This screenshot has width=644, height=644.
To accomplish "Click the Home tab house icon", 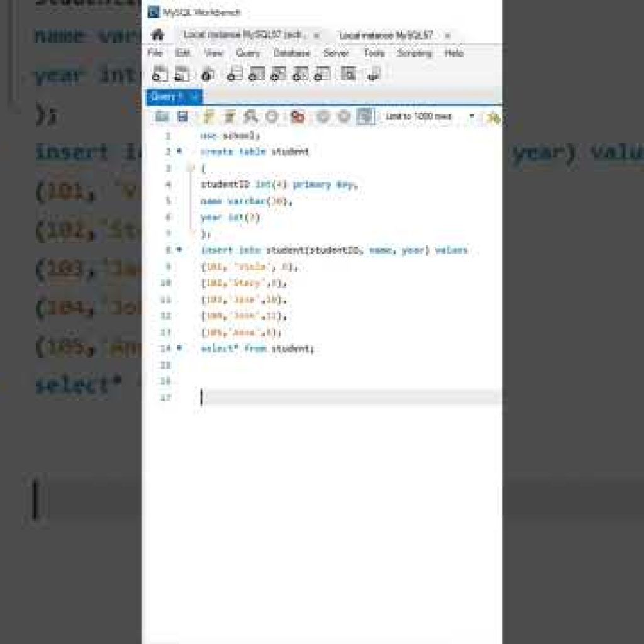I will (x=157, y=35).
